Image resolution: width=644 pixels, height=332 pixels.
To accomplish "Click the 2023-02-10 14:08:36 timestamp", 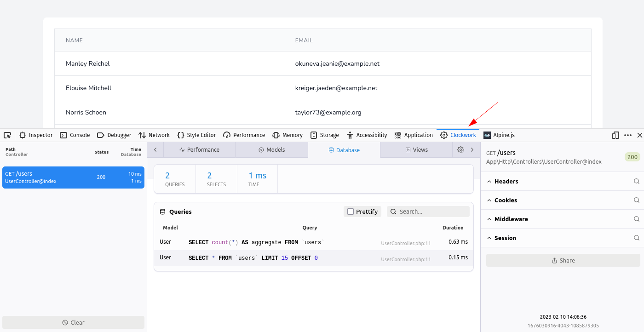I will point(563,317).
